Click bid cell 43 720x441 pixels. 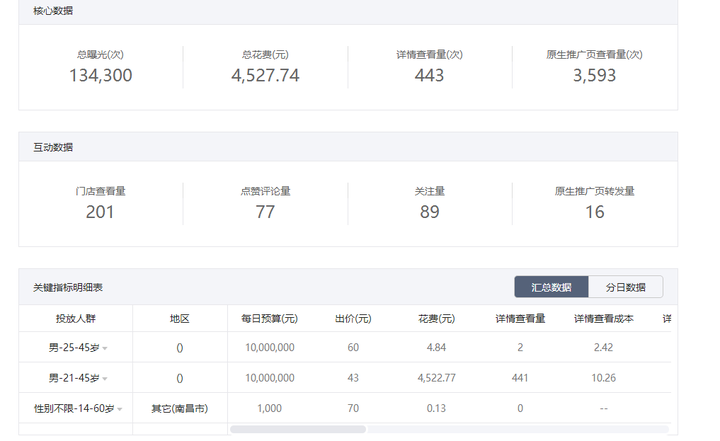[x=353, y=378]
